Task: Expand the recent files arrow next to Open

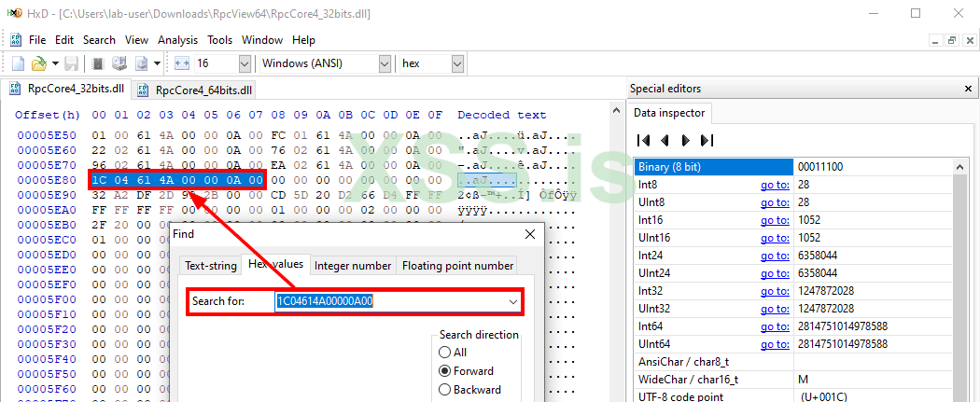Action: [56, 63]
